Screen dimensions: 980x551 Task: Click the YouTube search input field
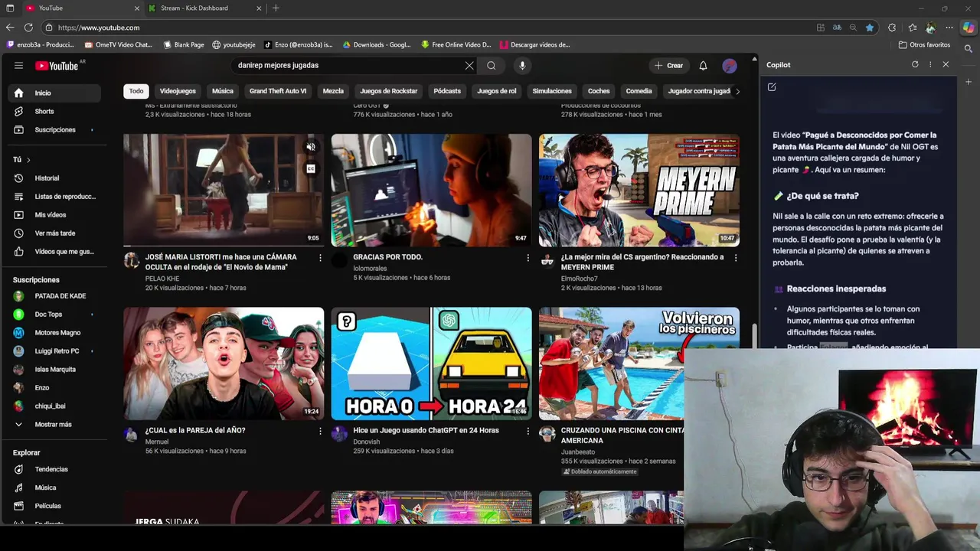348,66
